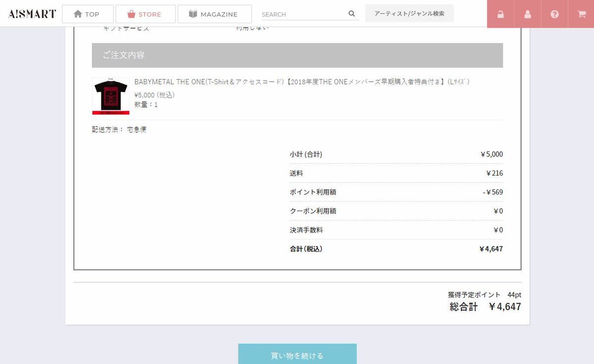Open artist/genre search (アーティスト/ジャンル検索)
The image size is (594, 364).
tap(409, 13)
